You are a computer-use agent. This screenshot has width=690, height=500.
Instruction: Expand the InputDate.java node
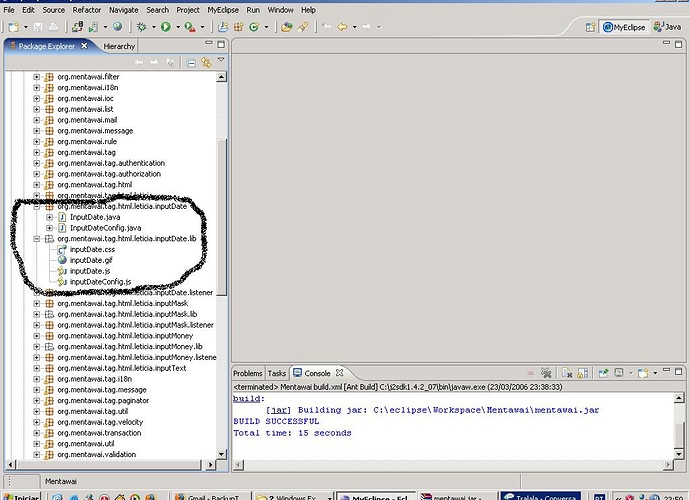coord(50,217)
